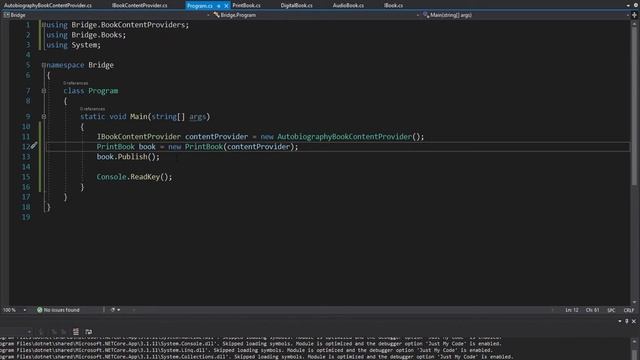Click the SPC indentation indicator

click(x=611, y=310)
